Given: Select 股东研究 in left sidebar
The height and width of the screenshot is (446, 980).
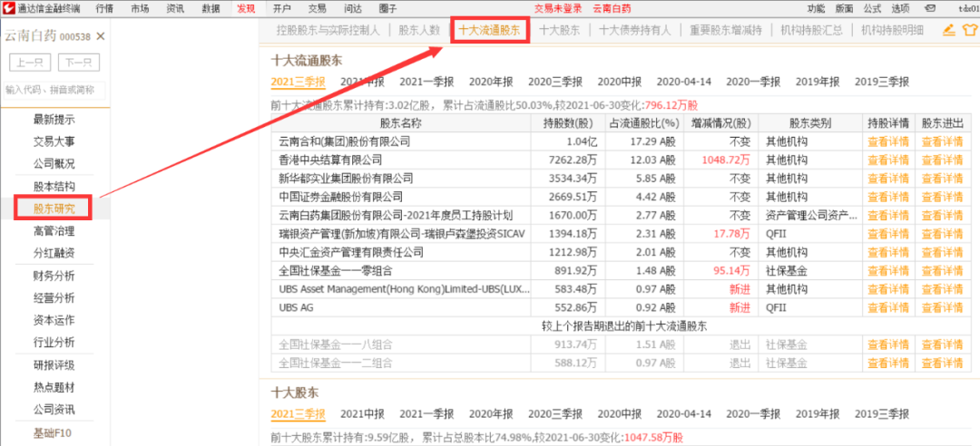Looking at the screenshot, I should 54,208.
